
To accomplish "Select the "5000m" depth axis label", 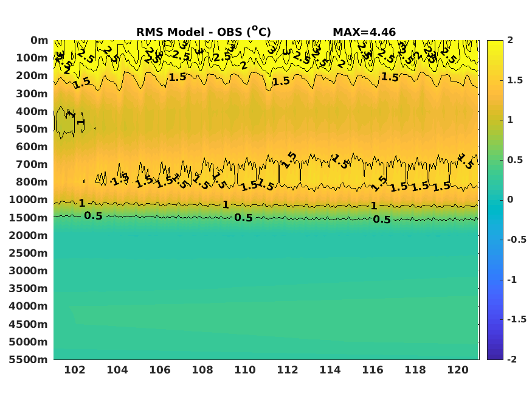I will [29, 342].
